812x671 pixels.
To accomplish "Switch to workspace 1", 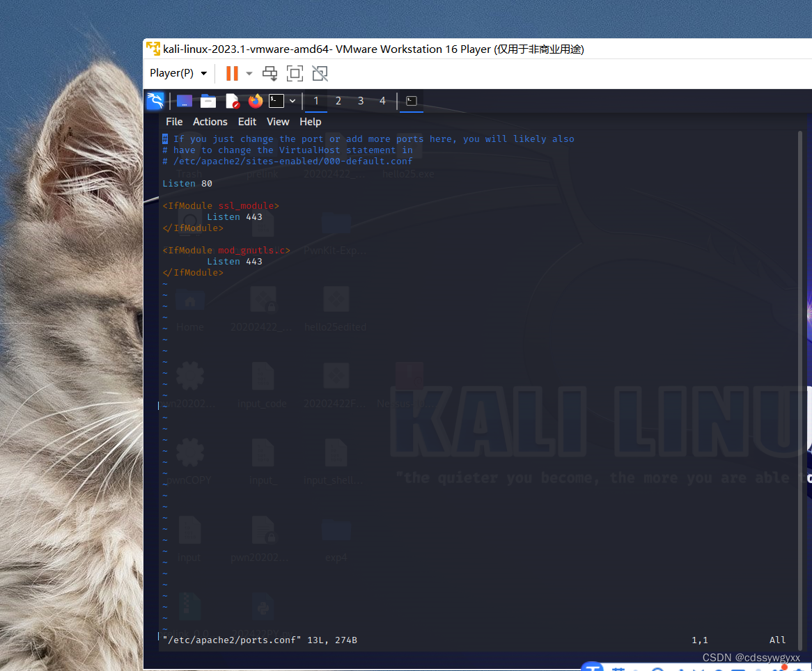I will pyautogui.click(x=316, y=101).
